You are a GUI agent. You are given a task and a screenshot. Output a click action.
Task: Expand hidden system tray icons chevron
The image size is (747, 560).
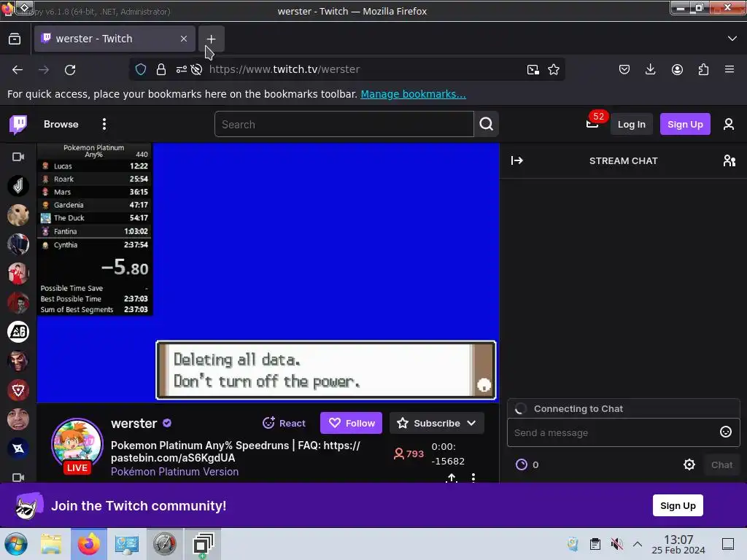click(638, 544)
